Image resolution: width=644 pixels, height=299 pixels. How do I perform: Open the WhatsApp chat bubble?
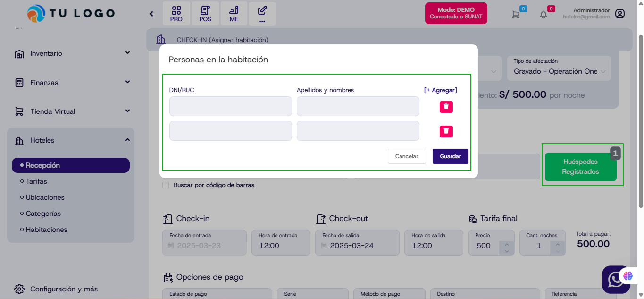pos(616,280)
